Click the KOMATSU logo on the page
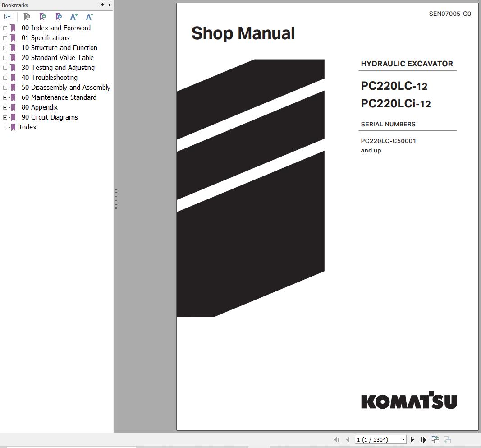Screen dimensions: 481x448 tap(409, 401)
